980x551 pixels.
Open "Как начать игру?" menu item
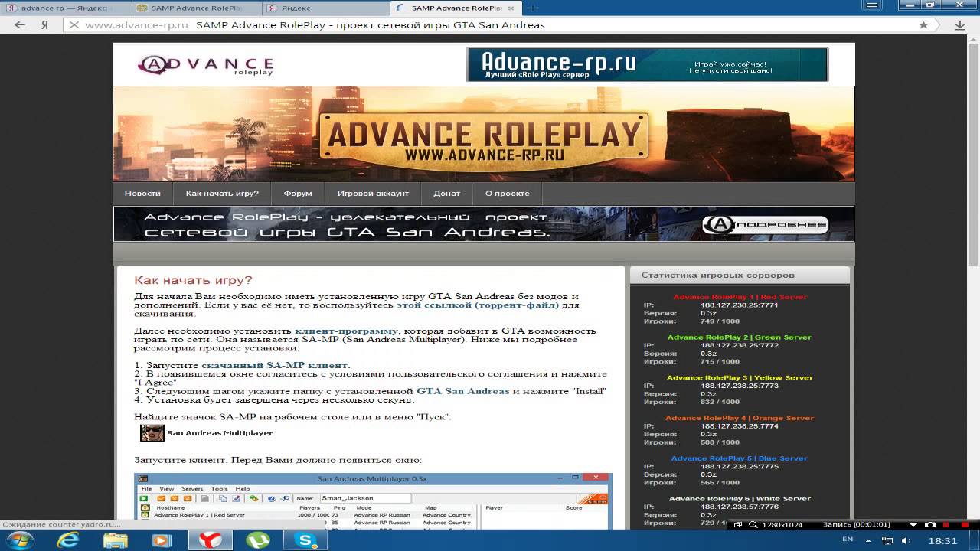[x=222, y=194]
